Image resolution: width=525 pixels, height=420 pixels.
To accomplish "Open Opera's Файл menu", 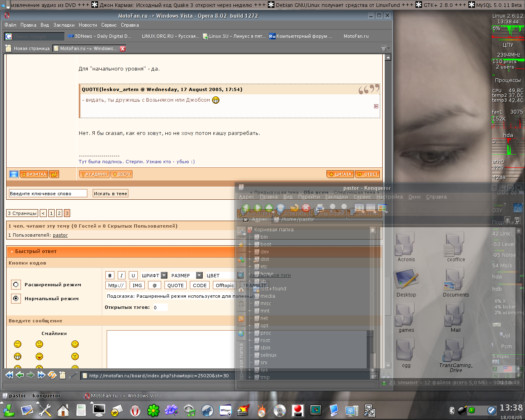I will pyautogui.click(x=10, y=25).
